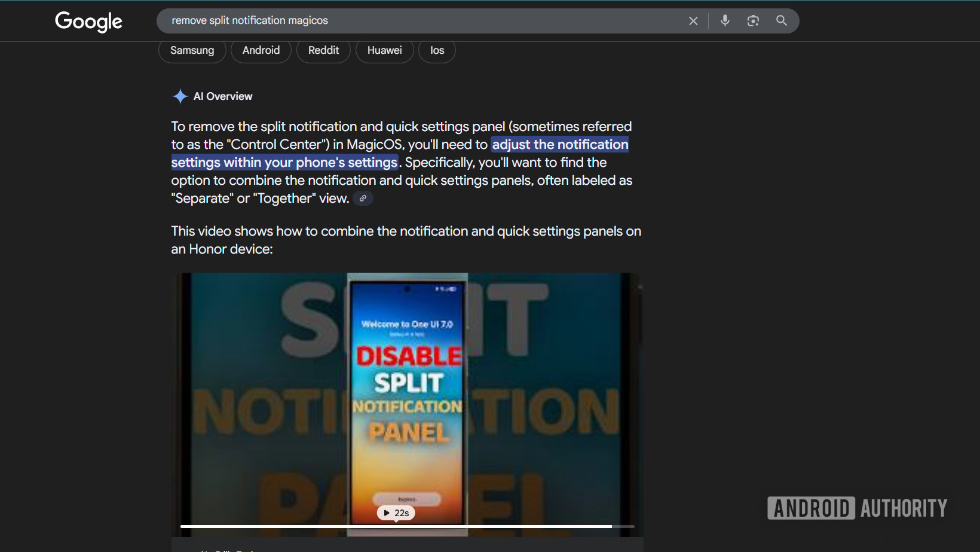Clear the search query with the X icon

693,21
